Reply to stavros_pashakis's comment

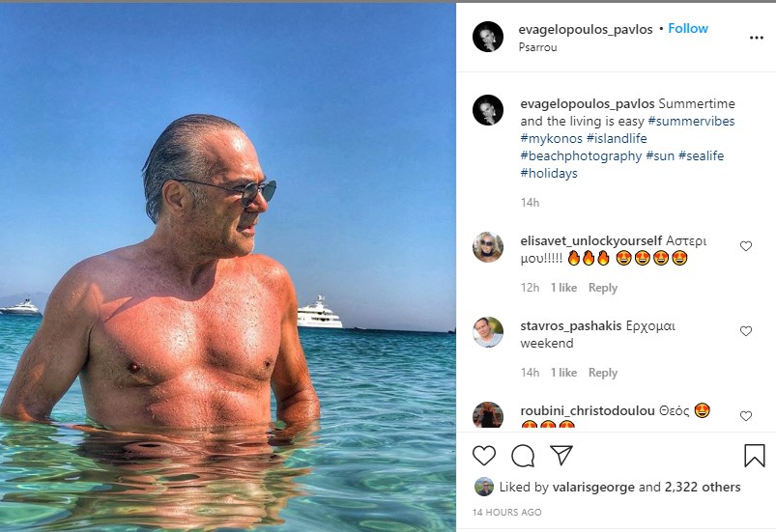pos(603,373)
